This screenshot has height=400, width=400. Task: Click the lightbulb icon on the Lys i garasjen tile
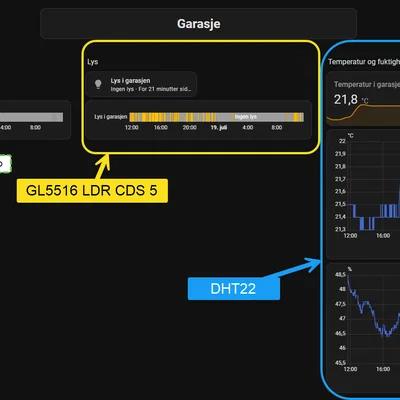click(x=98, y=84)
